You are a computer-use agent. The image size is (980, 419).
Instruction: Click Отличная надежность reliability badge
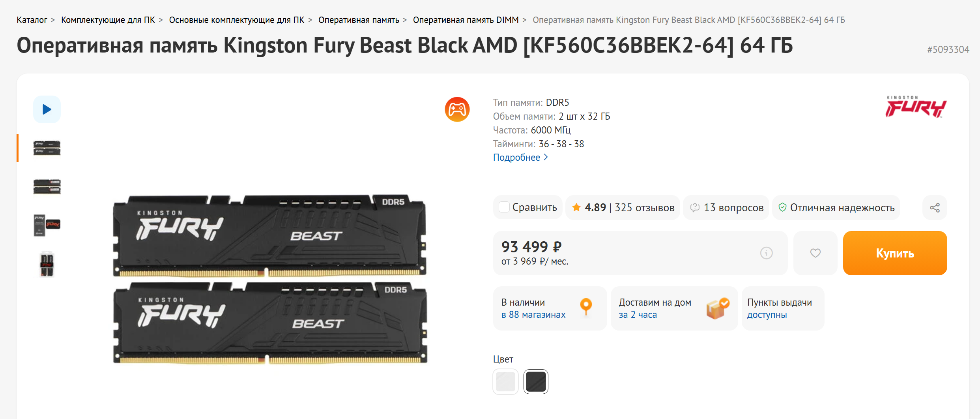pyautogui.click(x=836, y=208)
